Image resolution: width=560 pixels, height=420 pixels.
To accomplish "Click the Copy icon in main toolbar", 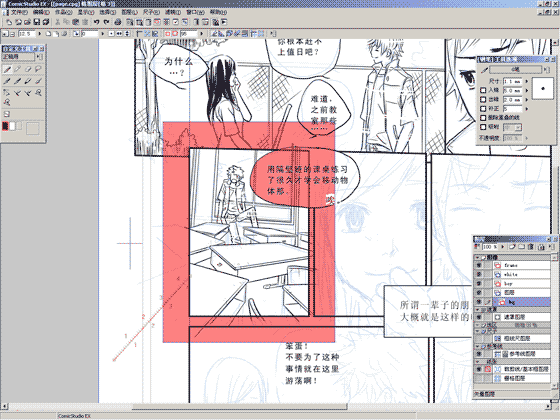I will coord(66,22).
